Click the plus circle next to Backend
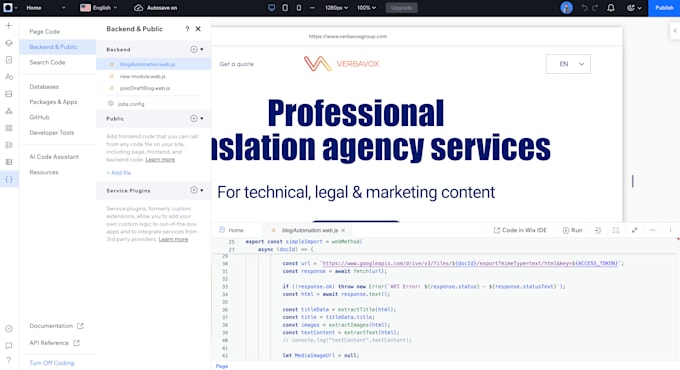Screen dimensions: 680x370 194,49
